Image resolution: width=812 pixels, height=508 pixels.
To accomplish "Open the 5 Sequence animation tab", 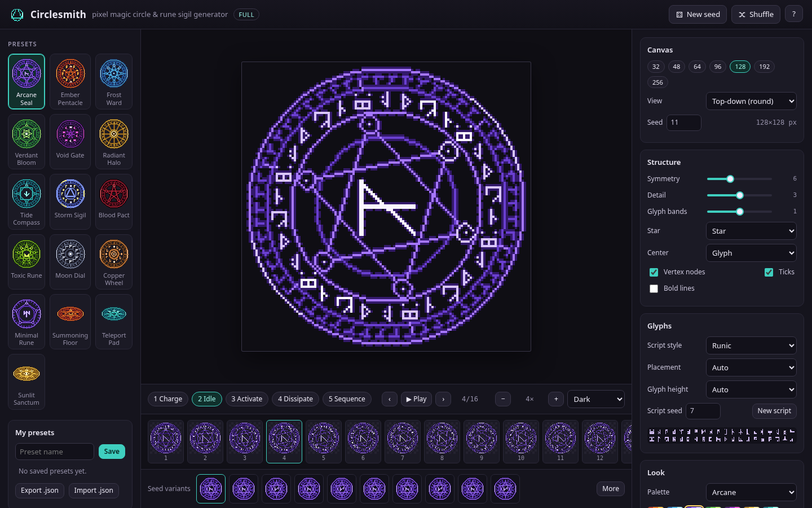I will (347, 399).
